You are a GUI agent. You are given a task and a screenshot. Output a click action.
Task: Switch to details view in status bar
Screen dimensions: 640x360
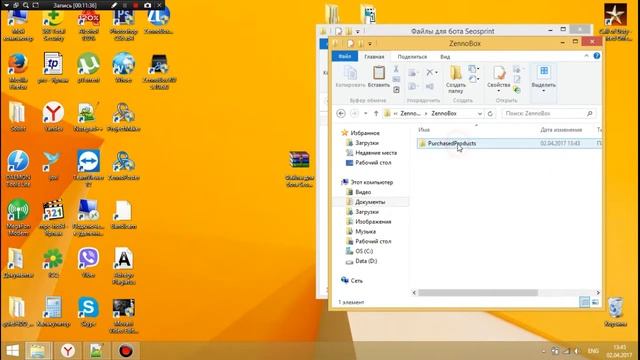coord(584,302)
